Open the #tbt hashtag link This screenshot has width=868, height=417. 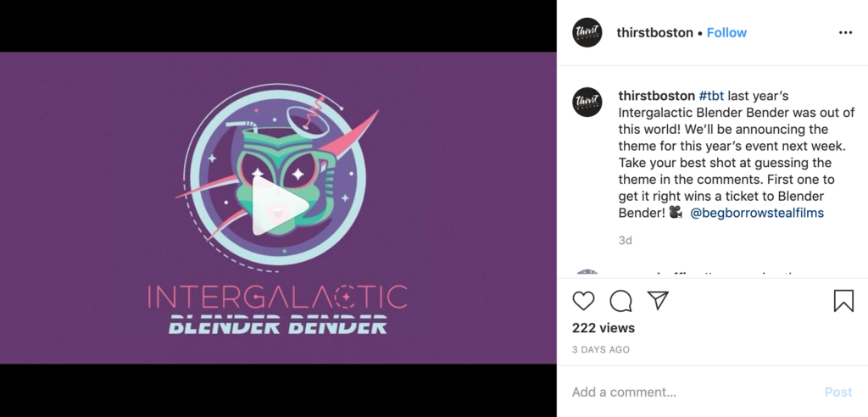[x=711, y=96]
